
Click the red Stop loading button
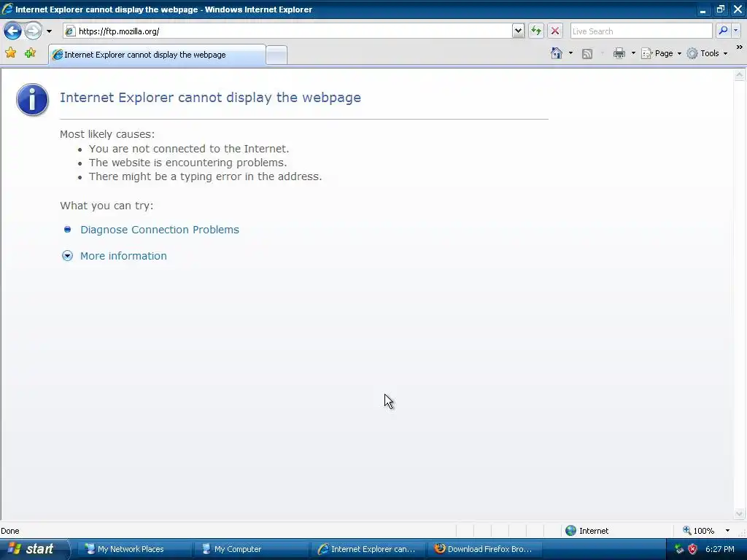pos(555,31)
